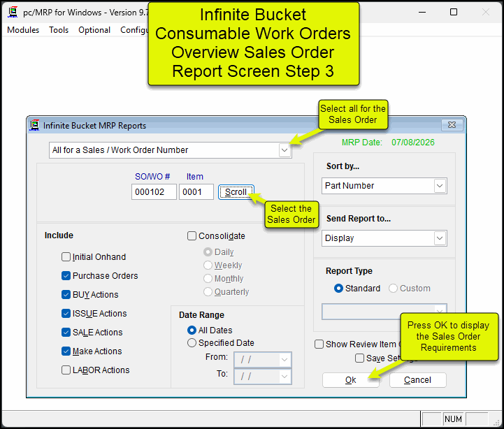Click the pc/MRP application icon in title bar
The height and width of the screenshot is (429, 504).
point(13,12)
